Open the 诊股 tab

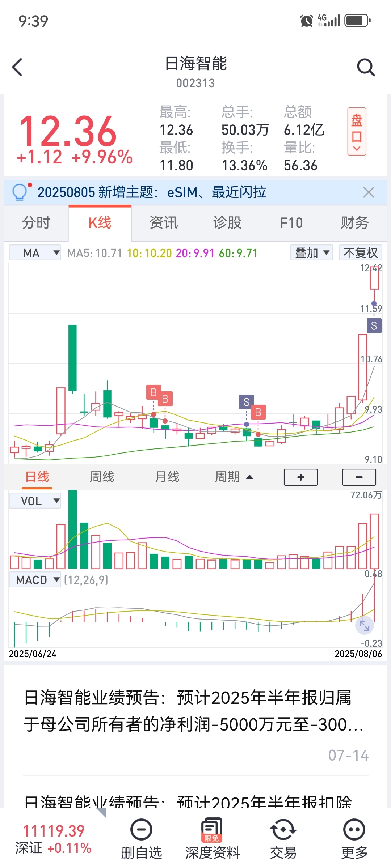(x=227, y=222)
